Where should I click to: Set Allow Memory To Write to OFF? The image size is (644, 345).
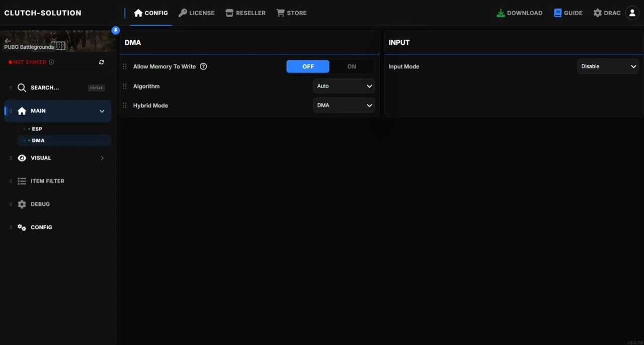click(308, 66)
